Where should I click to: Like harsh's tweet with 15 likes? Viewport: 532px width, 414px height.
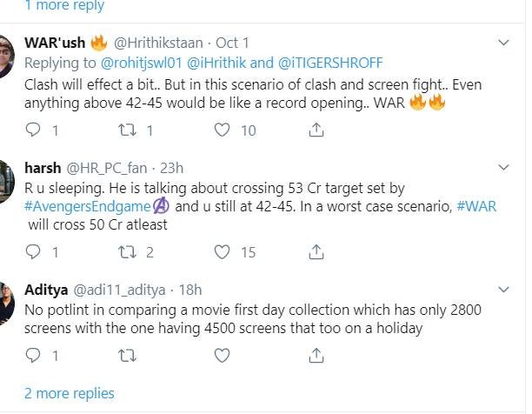pos(223,252)
